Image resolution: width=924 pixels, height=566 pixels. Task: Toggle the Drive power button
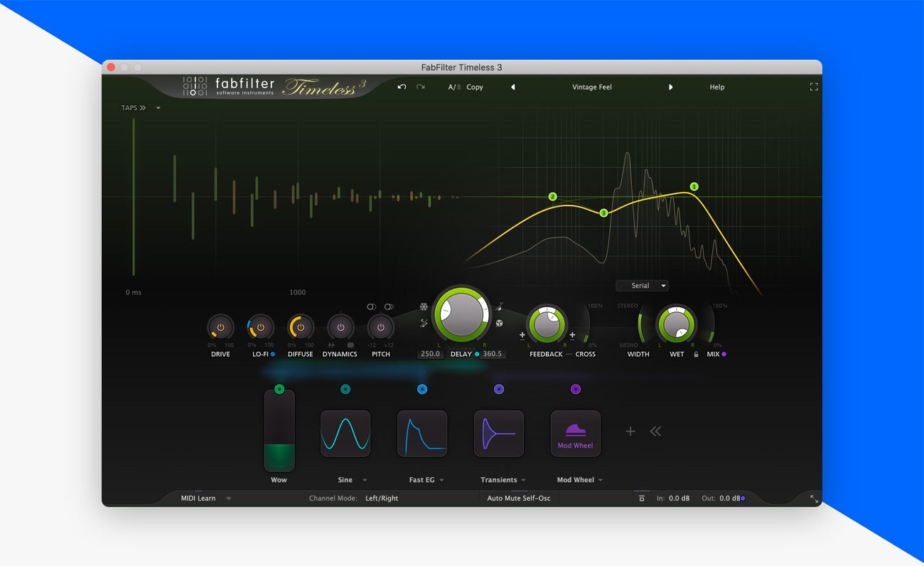pyautogui.click(x=220, y=327)
